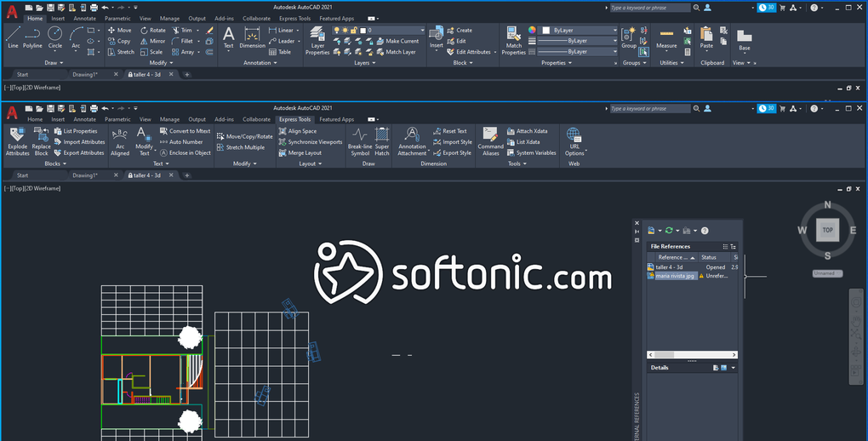Click the Plot printer icon in upper window

[94, 8]
